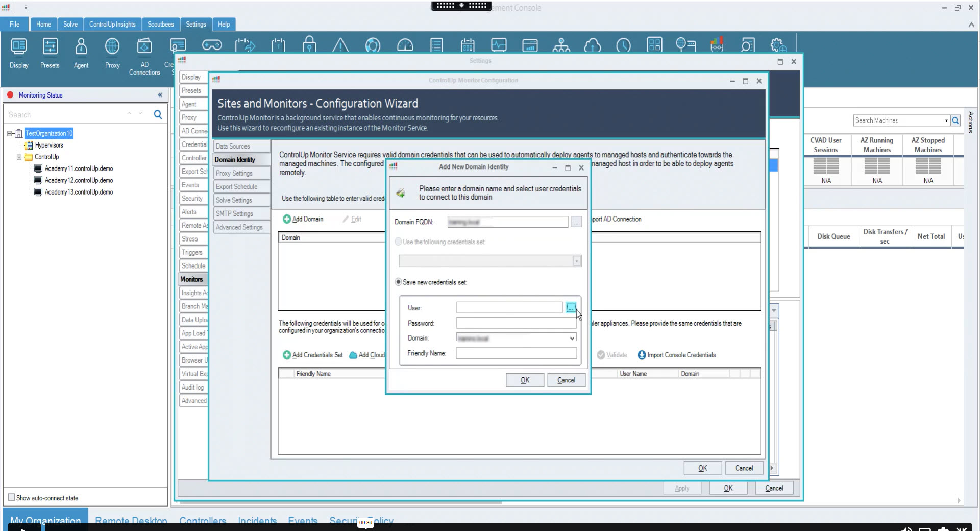The height and width of the screenshot is (531, 980).
Task: Toggle Show auto-connect state checkbox
Action: 11,497
